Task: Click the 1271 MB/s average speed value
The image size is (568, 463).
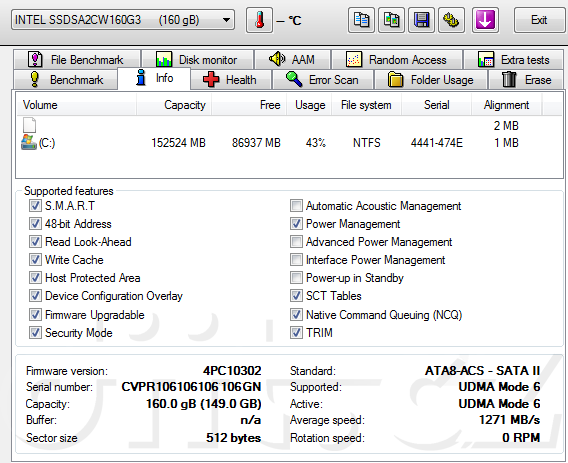Action: click(x=510, y=420)
